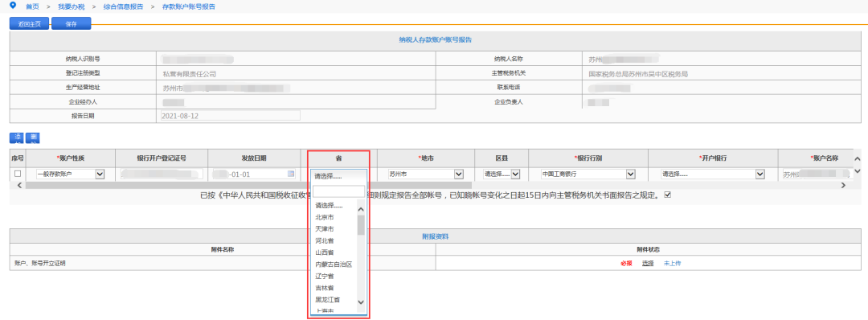This screenshot has height=320, width=868.
Task: Toggle the declaration agreement checkbox after 之规定
Action: [x=667, y=195]
